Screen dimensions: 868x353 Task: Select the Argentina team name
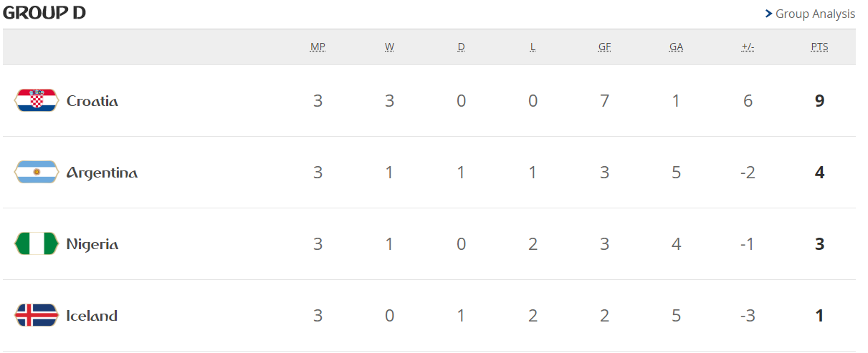[x=102, y=173]
